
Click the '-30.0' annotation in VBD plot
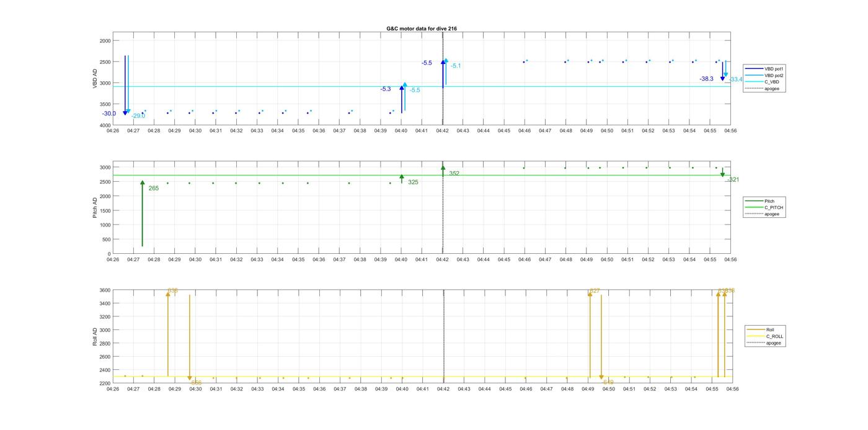coord(109,114)
